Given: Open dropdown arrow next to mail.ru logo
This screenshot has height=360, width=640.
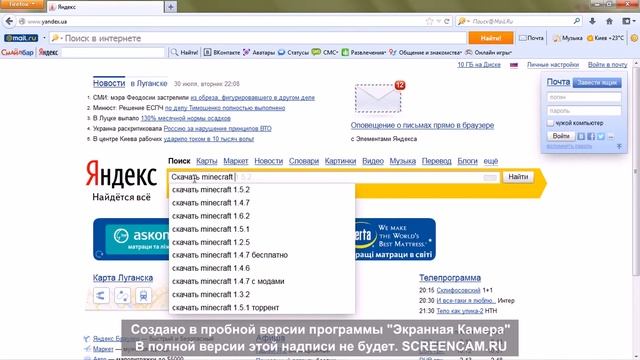Looking at the screenshot, I should pos(44,38).
